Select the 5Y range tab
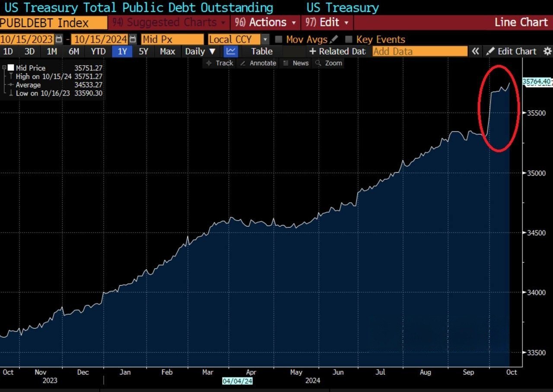This screenshot has height=392, width=553. (x=143, y=51)
